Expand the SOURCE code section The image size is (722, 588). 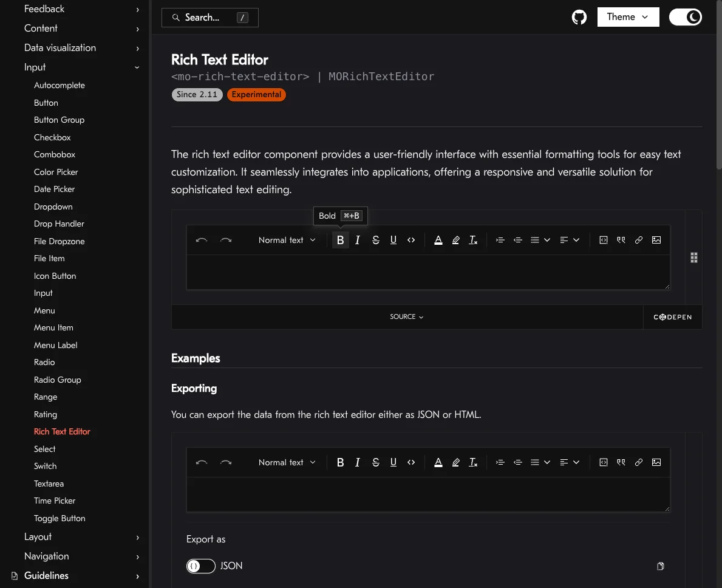pos(407,317)
